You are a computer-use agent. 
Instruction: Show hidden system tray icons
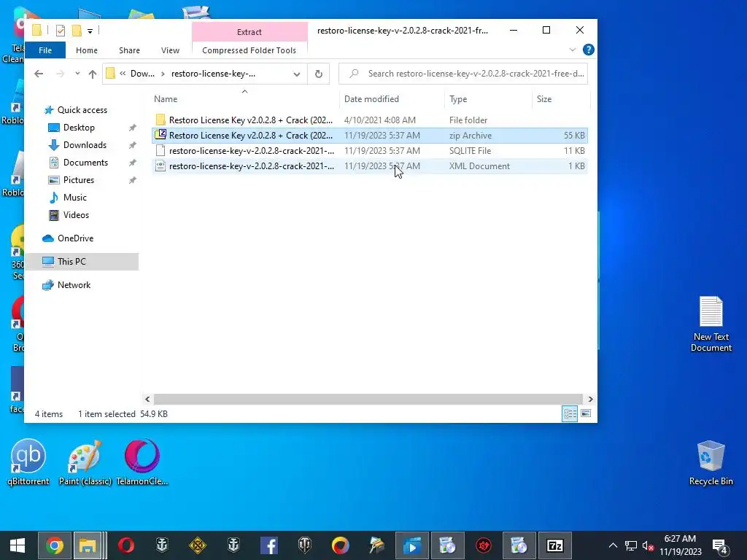[613, 545]
